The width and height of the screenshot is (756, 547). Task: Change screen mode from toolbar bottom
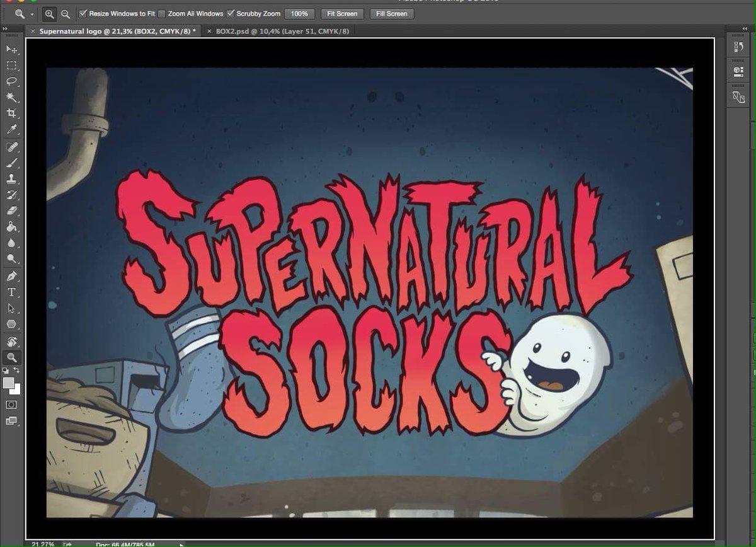click(11, 420)
